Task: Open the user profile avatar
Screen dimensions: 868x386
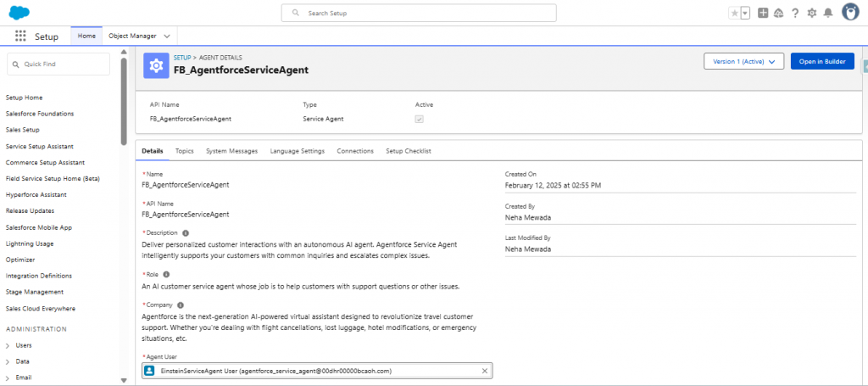Action: coord(850,12)
